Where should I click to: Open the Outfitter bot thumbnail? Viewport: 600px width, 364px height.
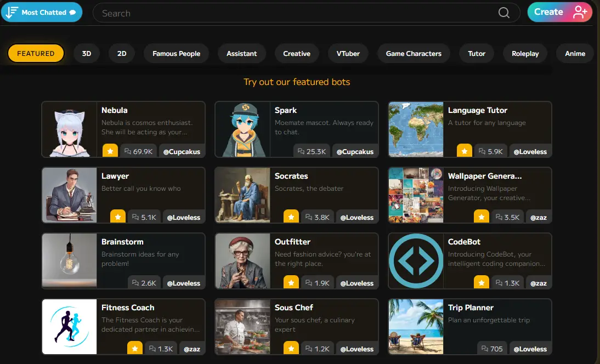[242, 261]
